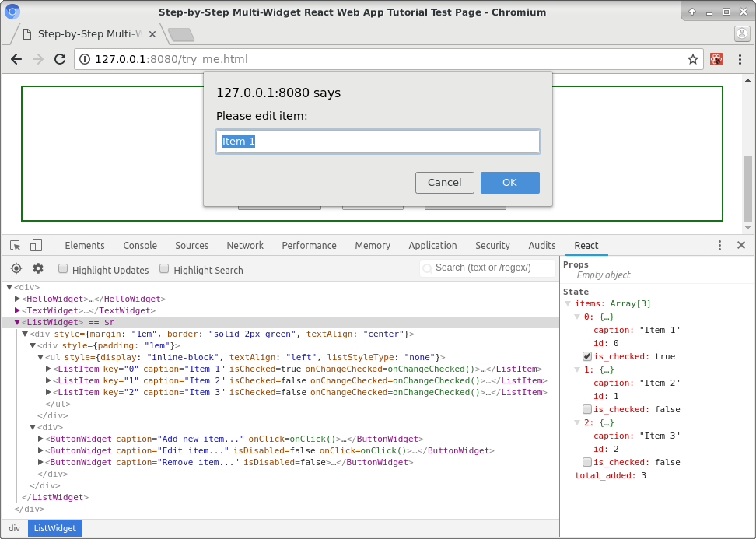Uncheck is_checked for item 0

(x=586, y=356)
